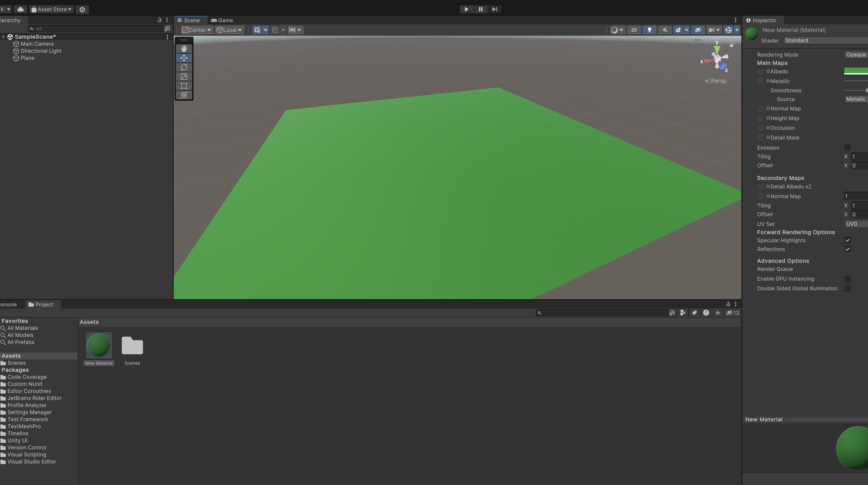
Task: Open the Gizmos dropdown arrow
Action: coord(737,30)
